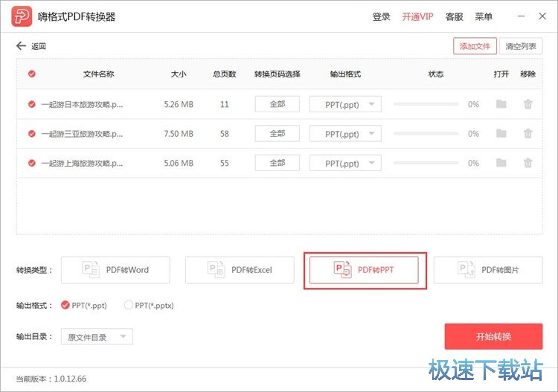Image resolution: width=558 pixels, height=392 pixels.
Task: Click the 嗨格式PDF转换器 app logo
Action: (x=22, y=16)
